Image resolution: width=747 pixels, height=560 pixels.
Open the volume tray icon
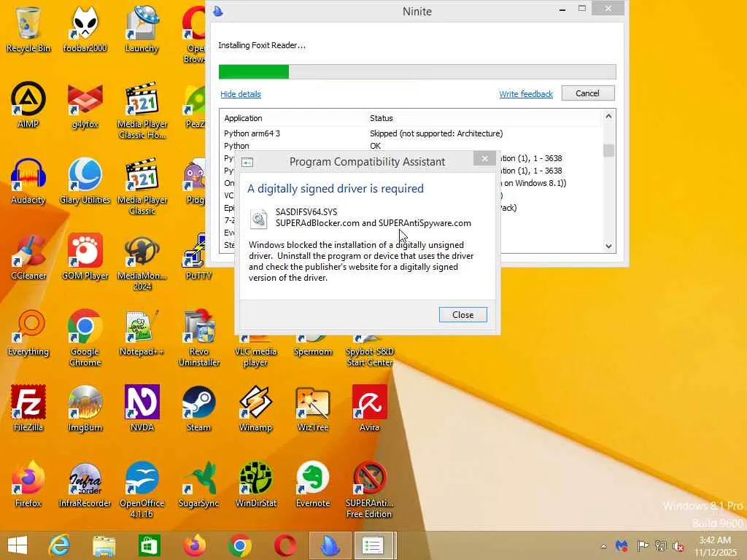pos(678,545)
